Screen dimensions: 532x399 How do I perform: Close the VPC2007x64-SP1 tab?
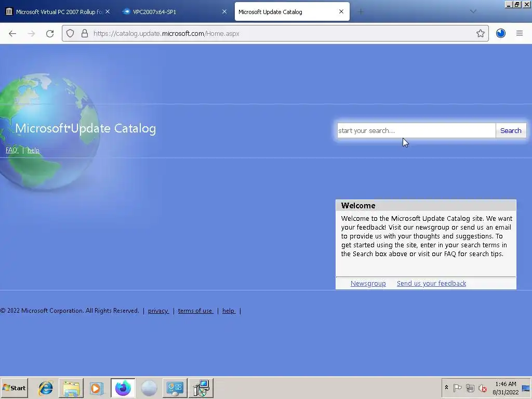(224, 11)
